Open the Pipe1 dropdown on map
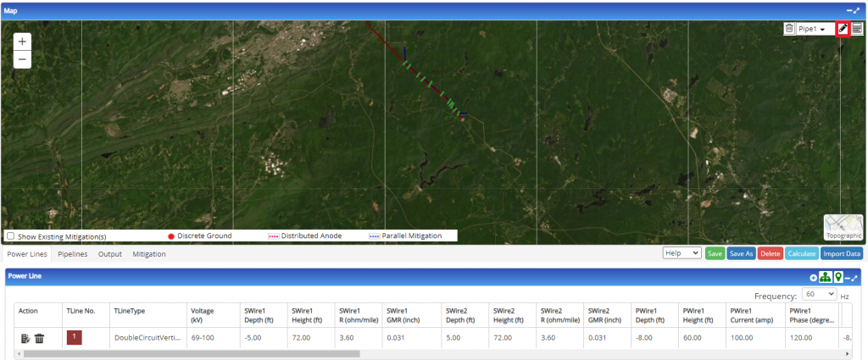868x360 pixels. 815,29
